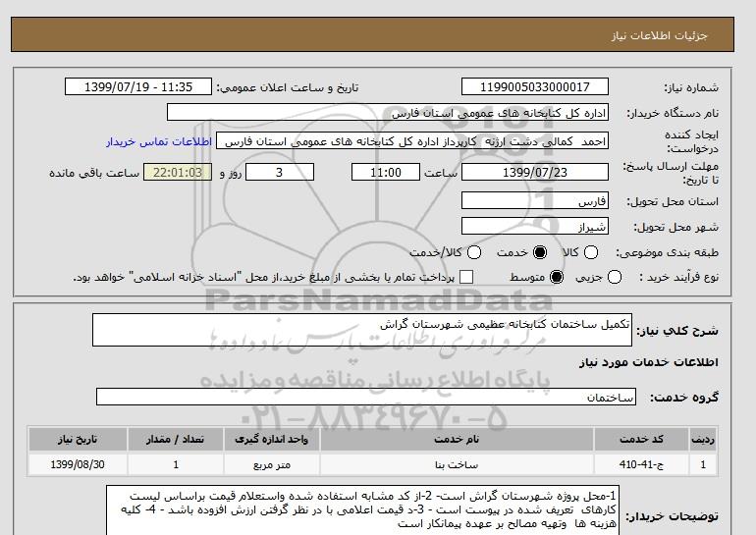
Task: Click response deadline date 1399/07/23
Action: (535, 173)
